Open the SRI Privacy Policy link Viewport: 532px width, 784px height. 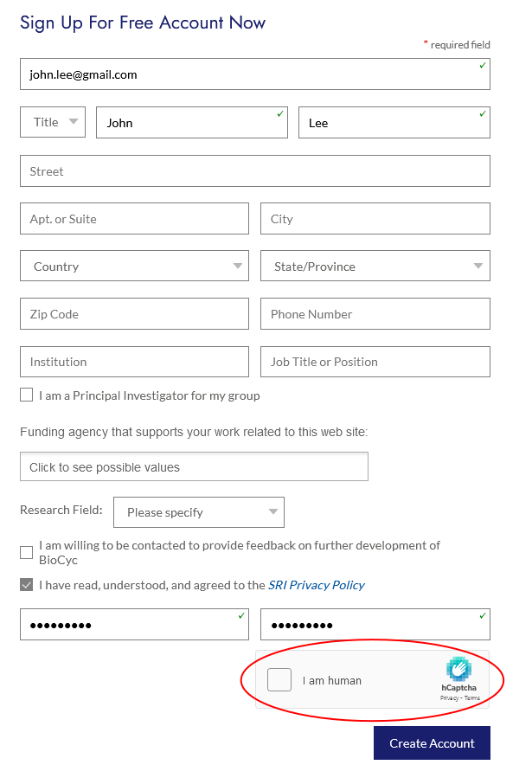point(316,585)
